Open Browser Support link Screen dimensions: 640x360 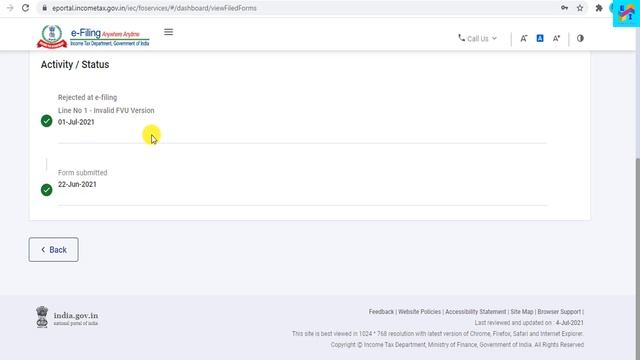[x=559, y=312]
